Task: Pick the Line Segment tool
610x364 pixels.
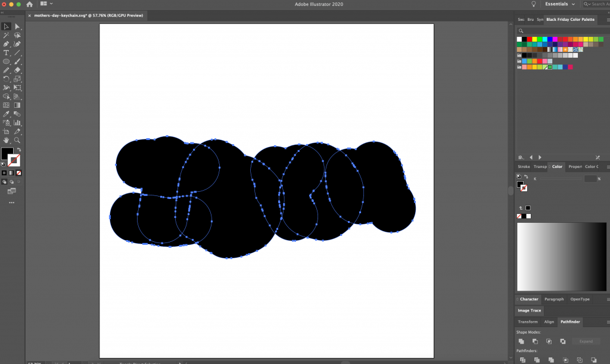Action: tap(17, 53)
